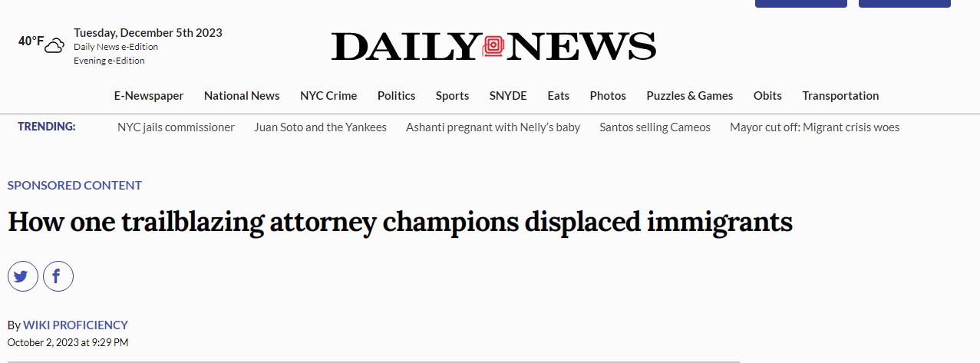Open Juan Soto and the Yankees story
Viewport: 980px width, 363px height.
tap(320, 127)
